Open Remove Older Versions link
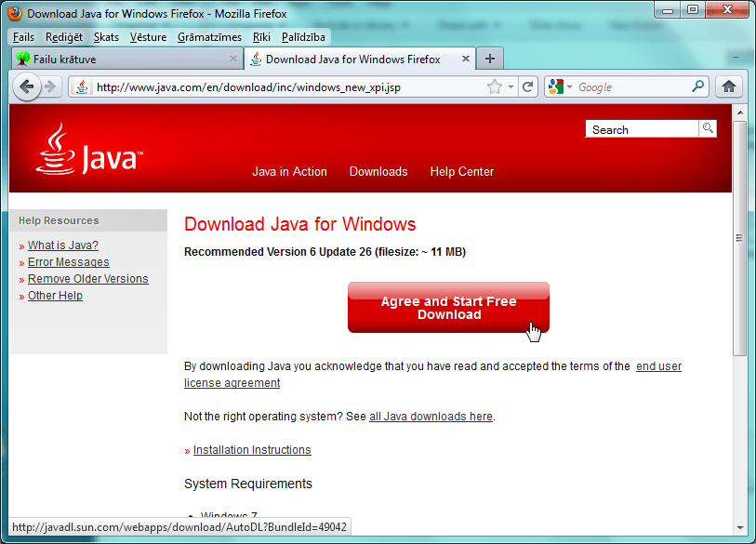The image size is (756, 544). pyautogui.click(x=87, y=279)
